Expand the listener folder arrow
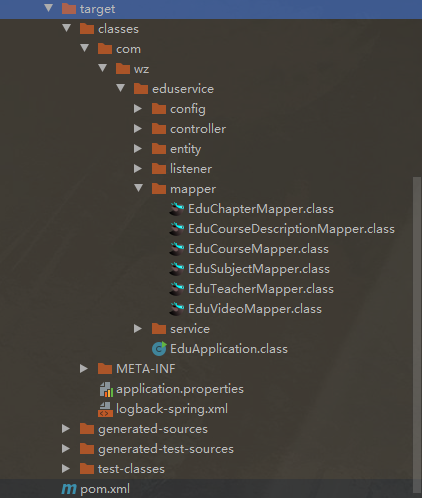 [x=138, y=168]
